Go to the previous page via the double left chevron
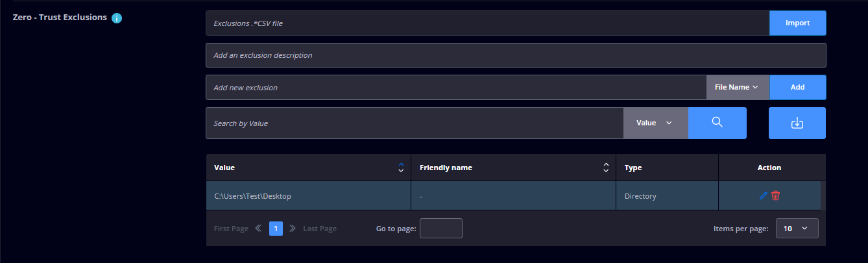Viewport: 868px width, 263px height. pyautogui.click(x=258, y=229)
